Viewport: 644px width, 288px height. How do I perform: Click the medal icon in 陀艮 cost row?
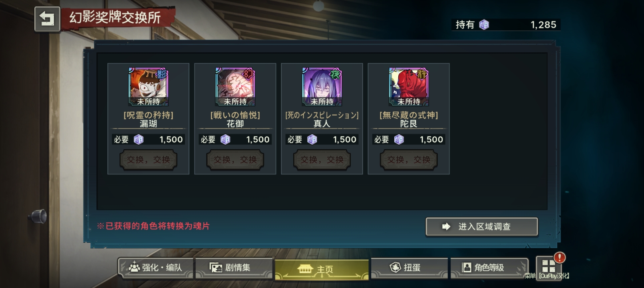coord(399,139)
